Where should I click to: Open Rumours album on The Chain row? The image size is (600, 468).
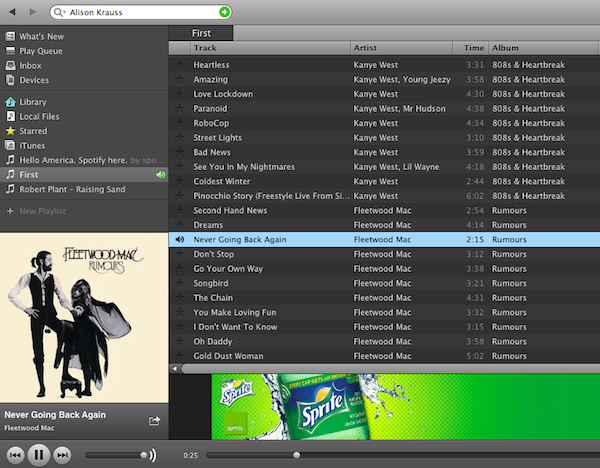pos(509,298)
